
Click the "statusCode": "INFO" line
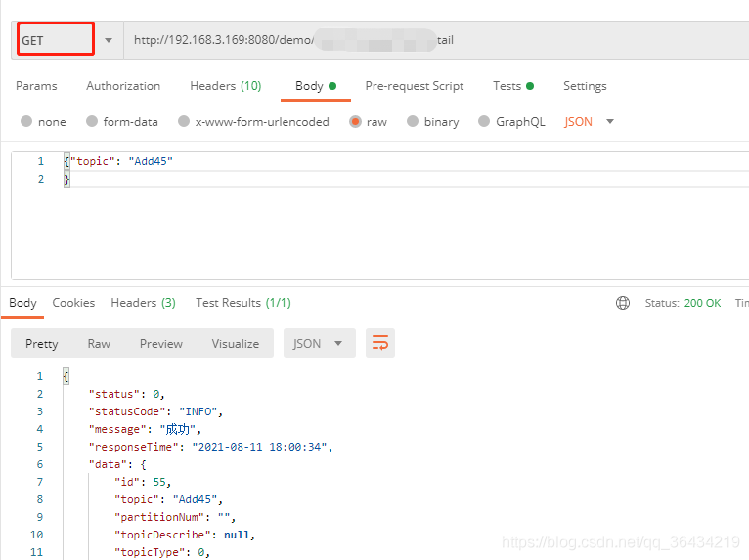pyautogui.click(x=155, y=411)
